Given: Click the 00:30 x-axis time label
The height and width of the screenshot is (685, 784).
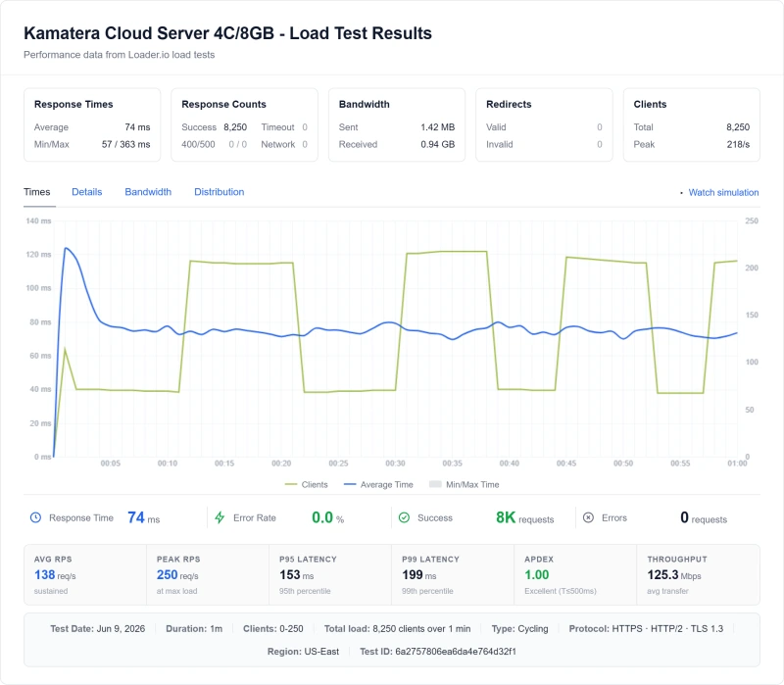Looking at the screenshot, I should (x=395, y=463).
